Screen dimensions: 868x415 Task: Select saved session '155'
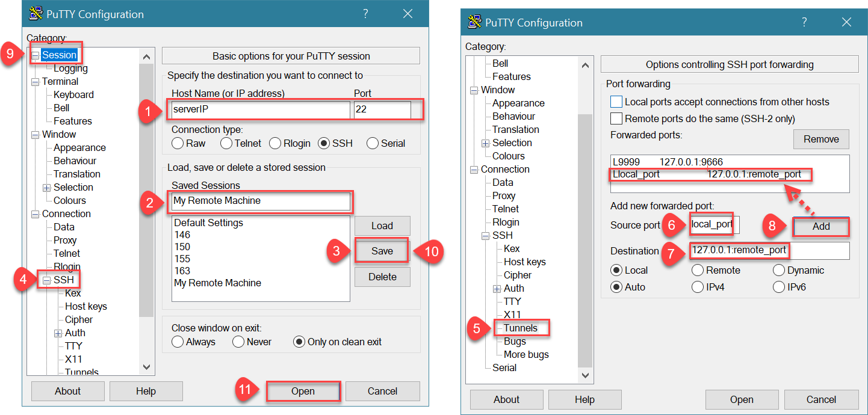point(182,259)
